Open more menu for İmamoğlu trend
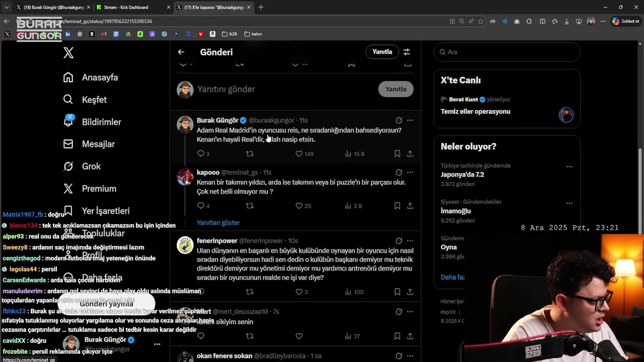Screen dimensions: 644x362 (569, 203)
